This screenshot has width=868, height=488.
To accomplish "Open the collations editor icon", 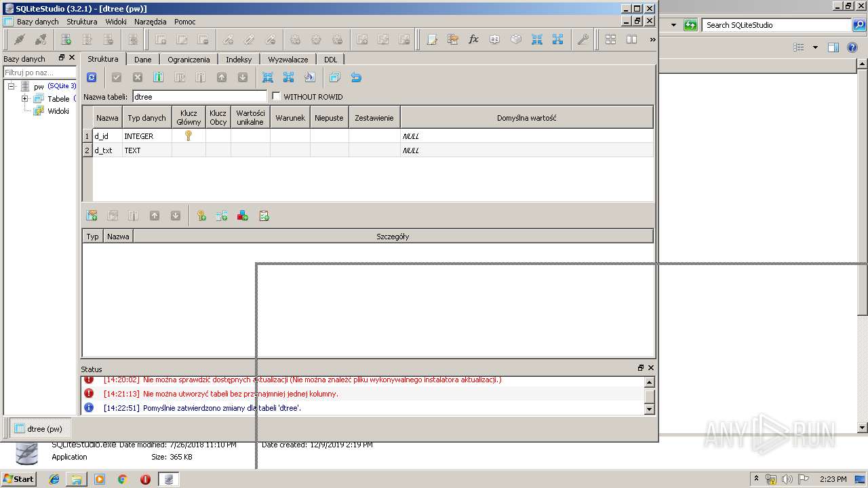I will tap(495, 39).
